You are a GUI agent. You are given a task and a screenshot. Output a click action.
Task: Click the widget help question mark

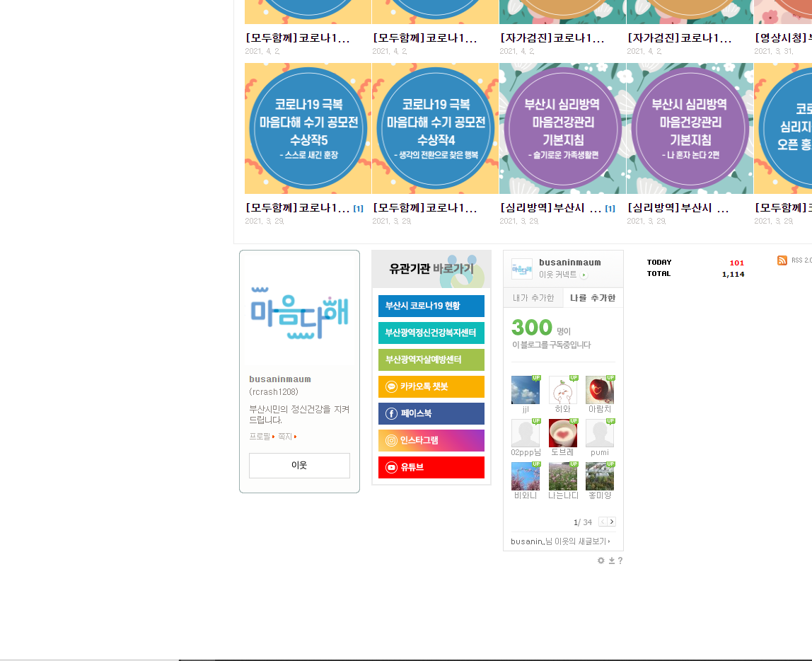tap(620, 561)
